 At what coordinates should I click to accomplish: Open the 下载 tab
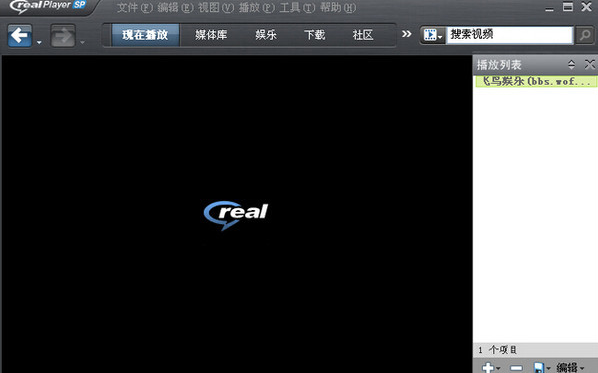tap(315, 35)
